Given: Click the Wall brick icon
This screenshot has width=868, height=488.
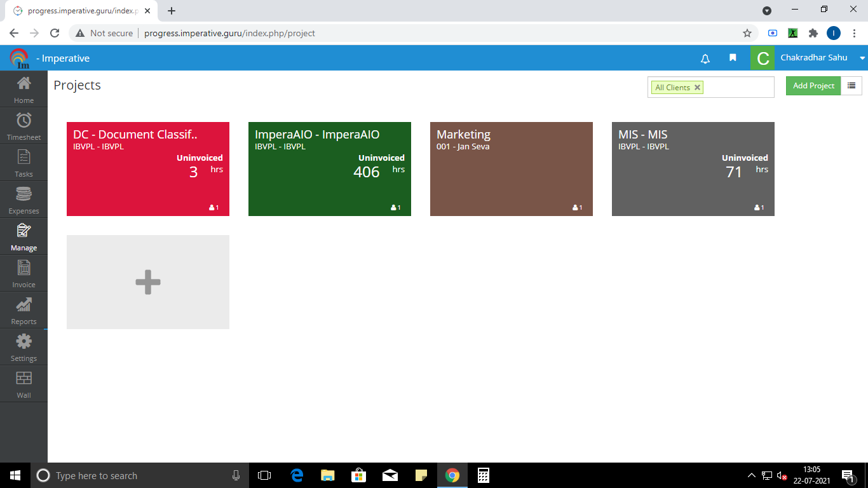Looking at the screenshot, I should [x=24, y=379].
